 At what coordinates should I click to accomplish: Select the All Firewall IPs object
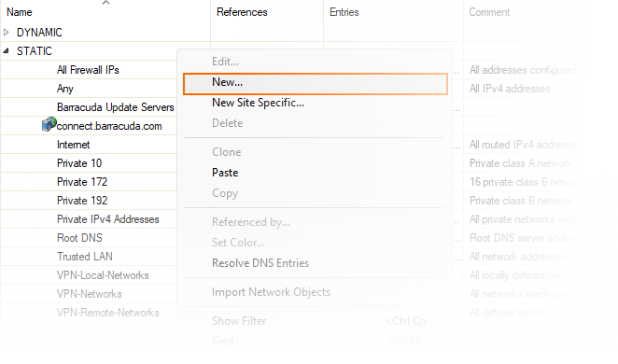(88, 70)
